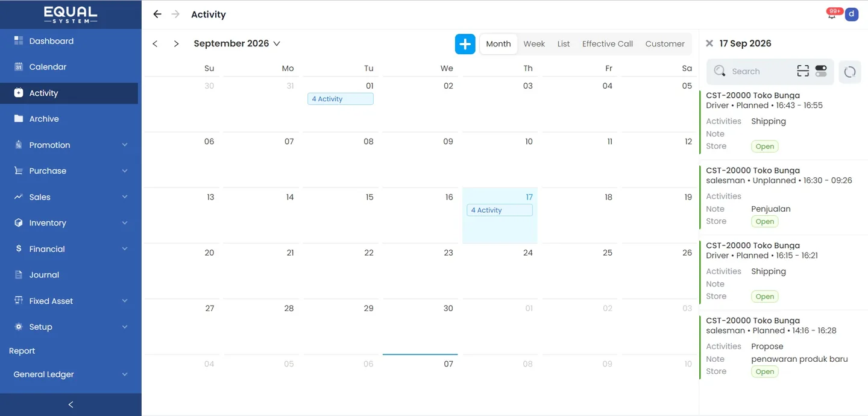Click Open badge for 16:30 - 09:26 activity

coord(765,221)
